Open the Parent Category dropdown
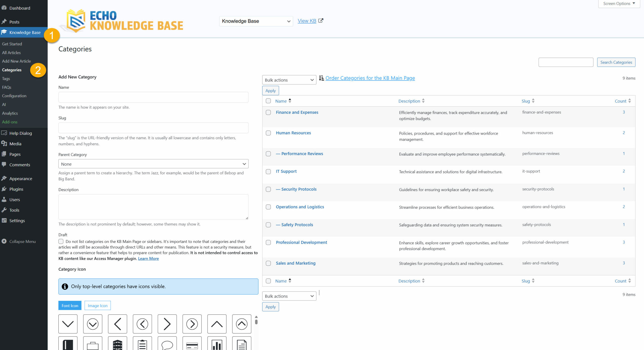This screenshot has width=644, height=350. coord(153,164)
